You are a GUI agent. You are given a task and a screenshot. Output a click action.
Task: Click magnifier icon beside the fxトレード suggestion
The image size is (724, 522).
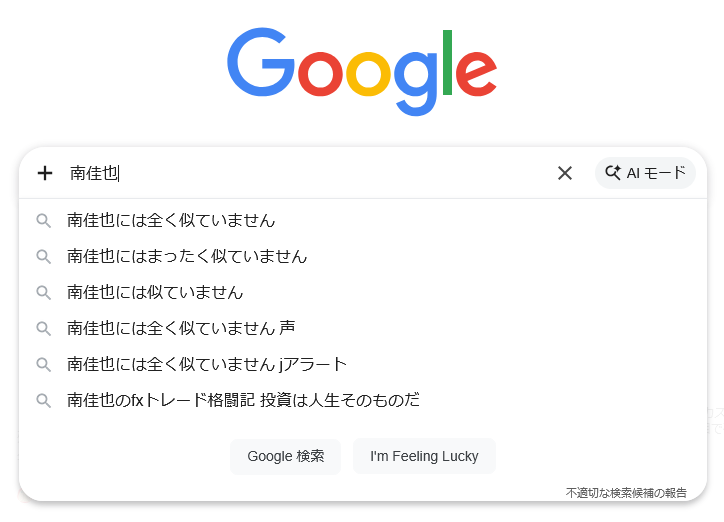click(x=44, y=401)
